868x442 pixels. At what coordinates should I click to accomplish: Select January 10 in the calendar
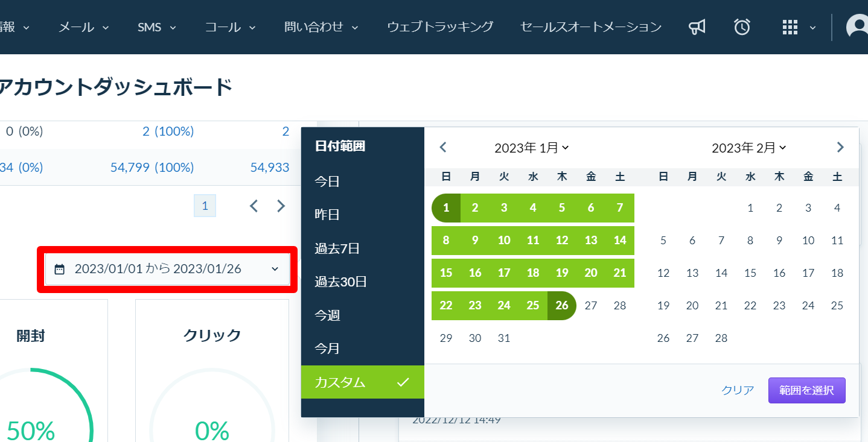tap(504, 240)
